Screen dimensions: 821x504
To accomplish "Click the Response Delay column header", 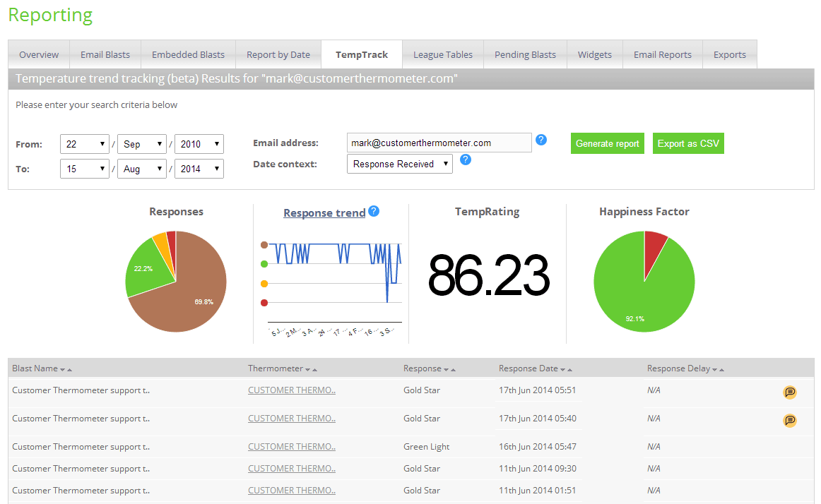I will coord(678,368).
